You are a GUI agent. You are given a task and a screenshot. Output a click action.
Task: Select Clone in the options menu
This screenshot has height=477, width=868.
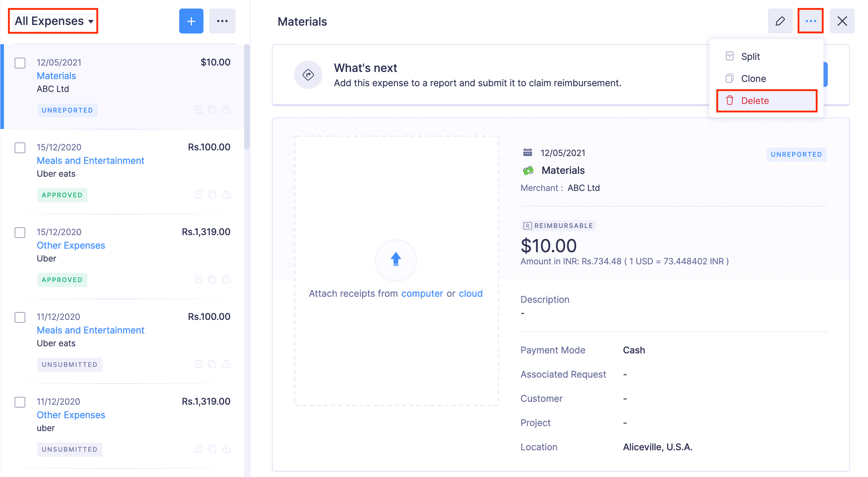[x=753, y=78]
